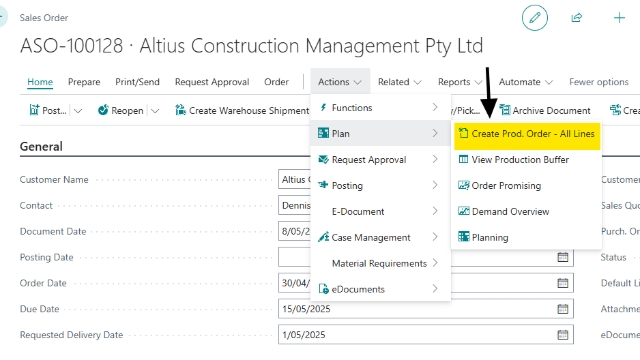The height and width of the screenshot is (360, 640).
Task: Click the Functions lightning icon
Action: click(323, 107)
